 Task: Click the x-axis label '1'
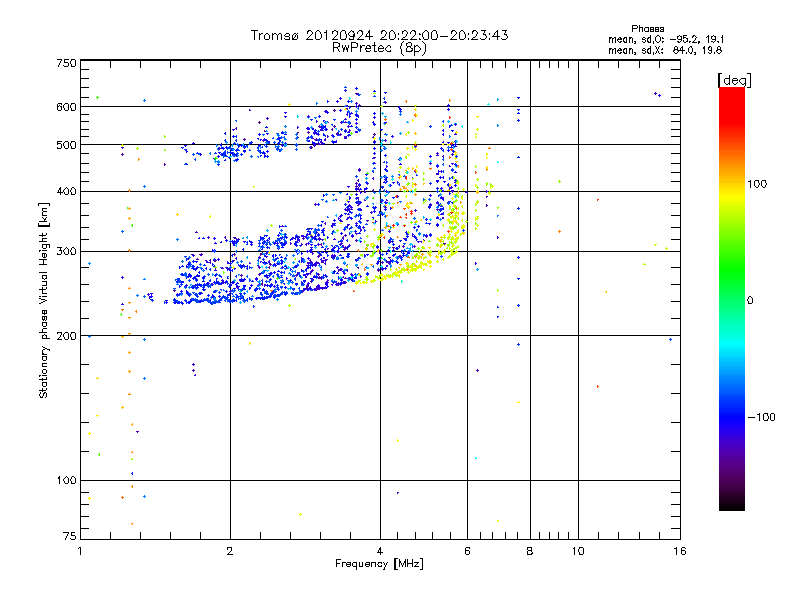tap(80, 551)
